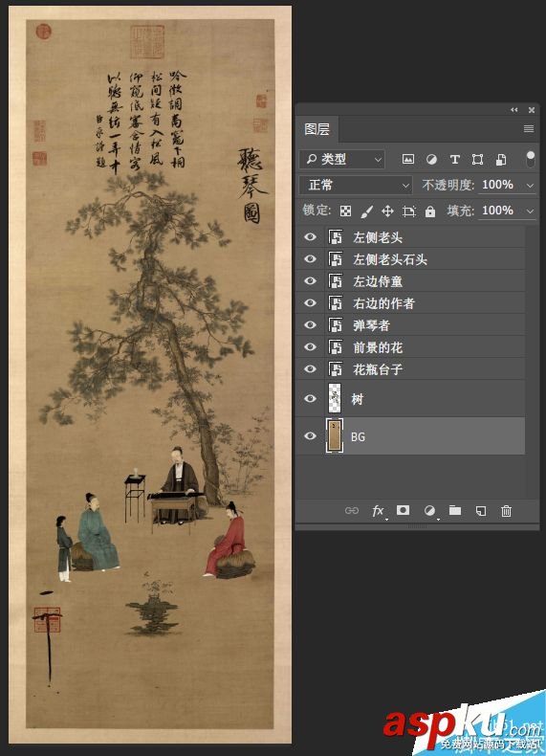The width and height of the screenshot is (546, 756).
Task: Close the Layers panel group
Action: pyautogui.click(x=532, y=110)
